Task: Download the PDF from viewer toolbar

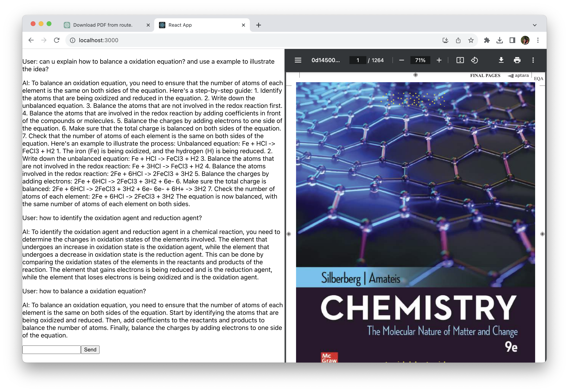Action: pos(501,60)
